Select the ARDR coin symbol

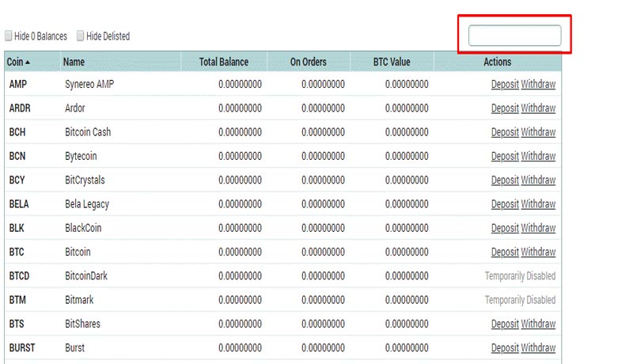tap(20, 108)
